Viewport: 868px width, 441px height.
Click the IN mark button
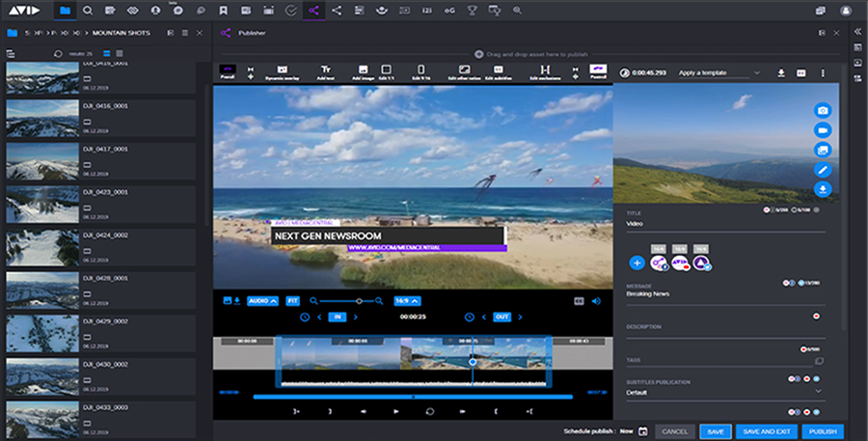click(x=338, y=317)
